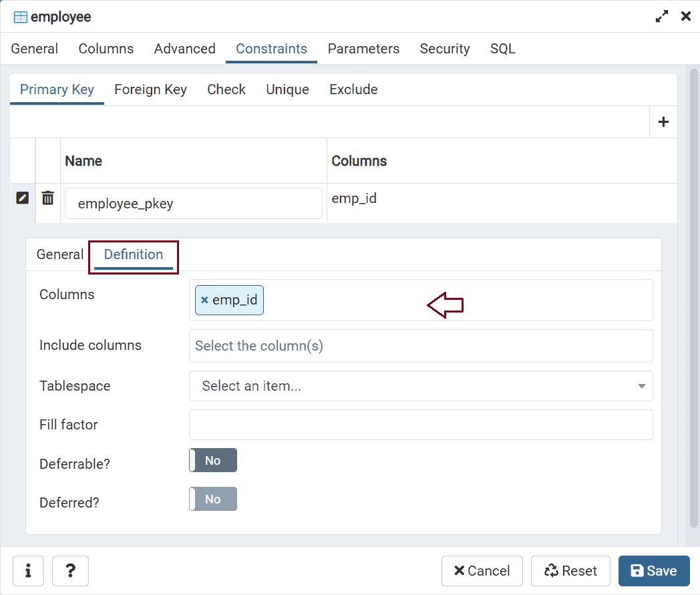700x595 pixels.
Task: Delete the employee_pkey row with trash icon
Action: [48, 198]
